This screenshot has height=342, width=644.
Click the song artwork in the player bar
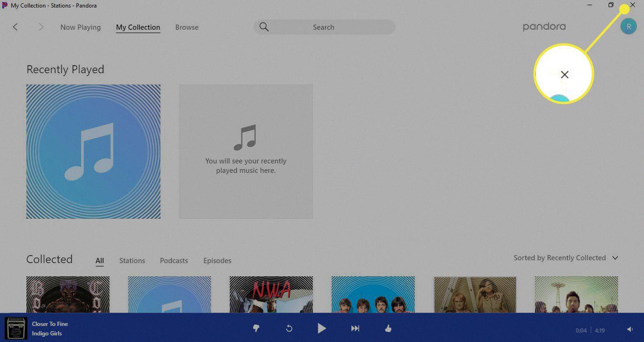(16, 328)
